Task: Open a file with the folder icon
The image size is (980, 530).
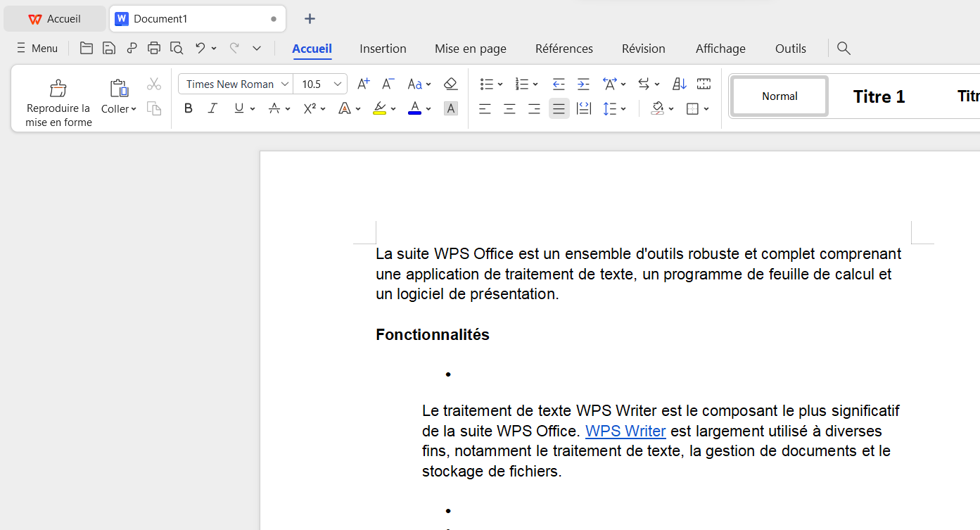Action: [x=87, y=48]
